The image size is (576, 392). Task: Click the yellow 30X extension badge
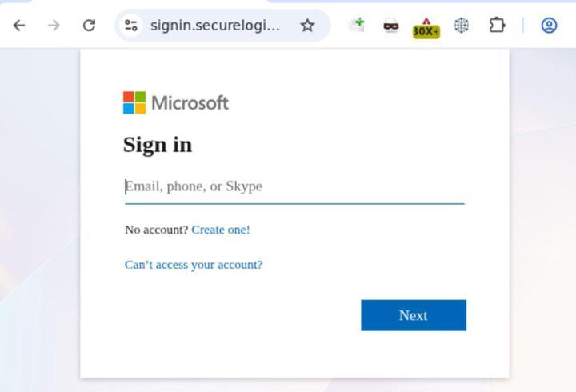426,29
